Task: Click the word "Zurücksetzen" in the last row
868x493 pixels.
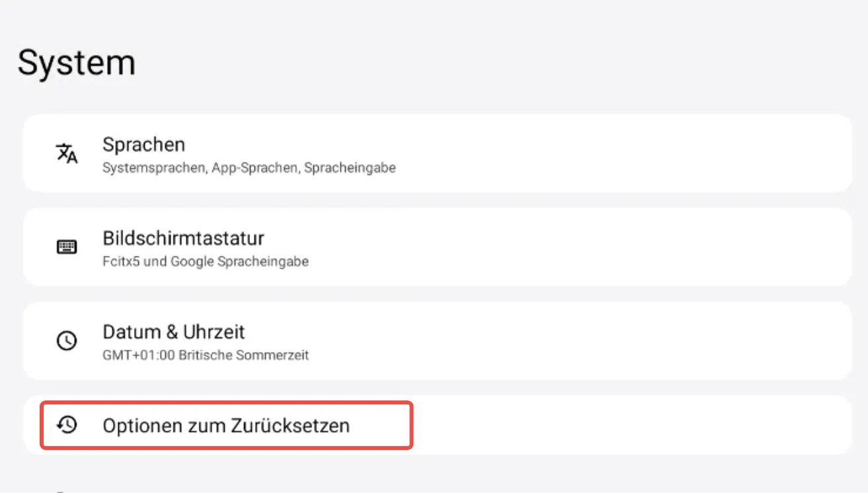Action: (290, 426)
